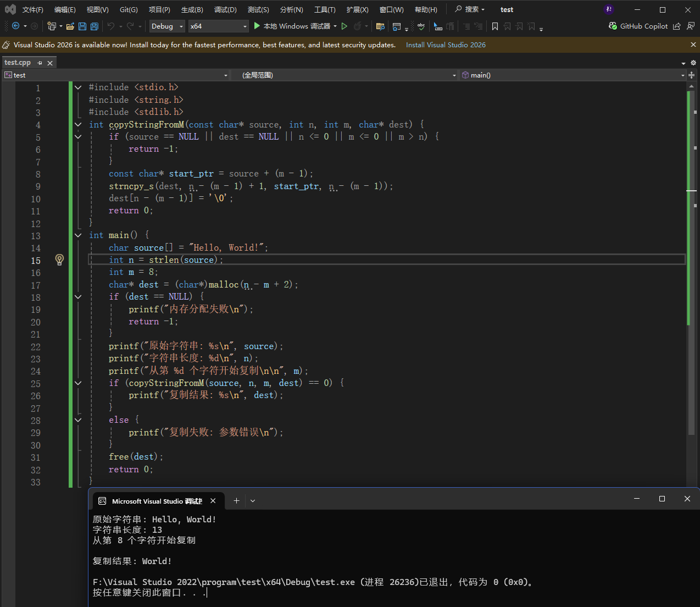Open tab window settings gear icon
The image size is (700, 607).
[693, 63]
